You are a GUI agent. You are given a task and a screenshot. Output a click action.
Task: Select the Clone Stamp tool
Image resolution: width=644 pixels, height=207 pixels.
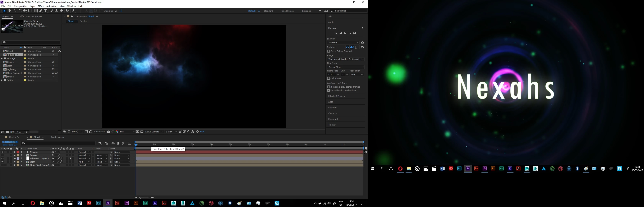(57, 11)
